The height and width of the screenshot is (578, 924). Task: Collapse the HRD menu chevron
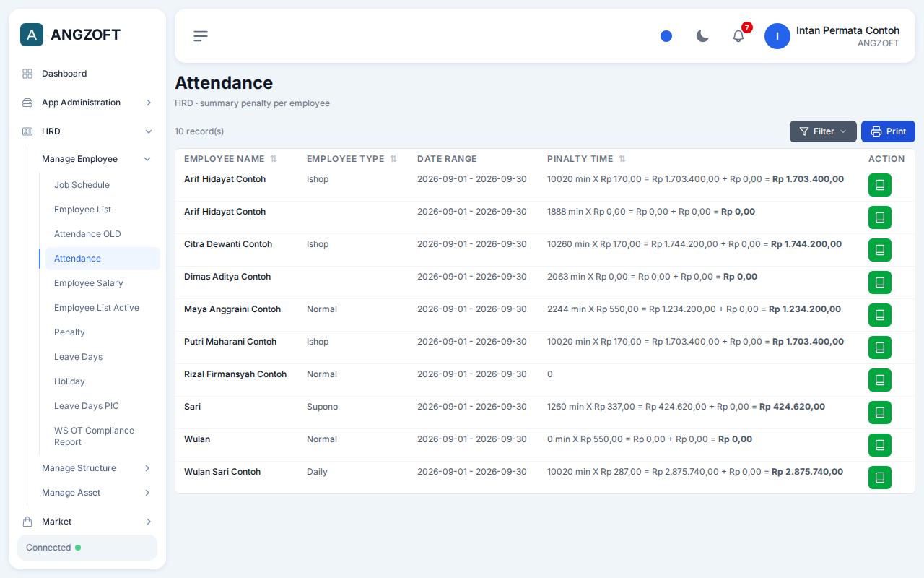pyautogui.click(x=149, y=131)
